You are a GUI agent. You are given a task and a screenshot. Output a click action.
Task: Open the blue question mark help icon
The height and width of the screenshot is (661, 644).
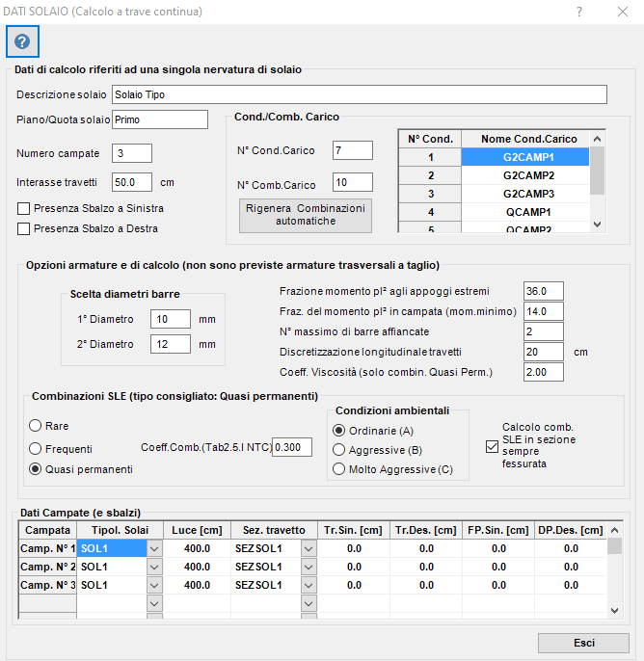pyautogui.click(x=22, y=41)
